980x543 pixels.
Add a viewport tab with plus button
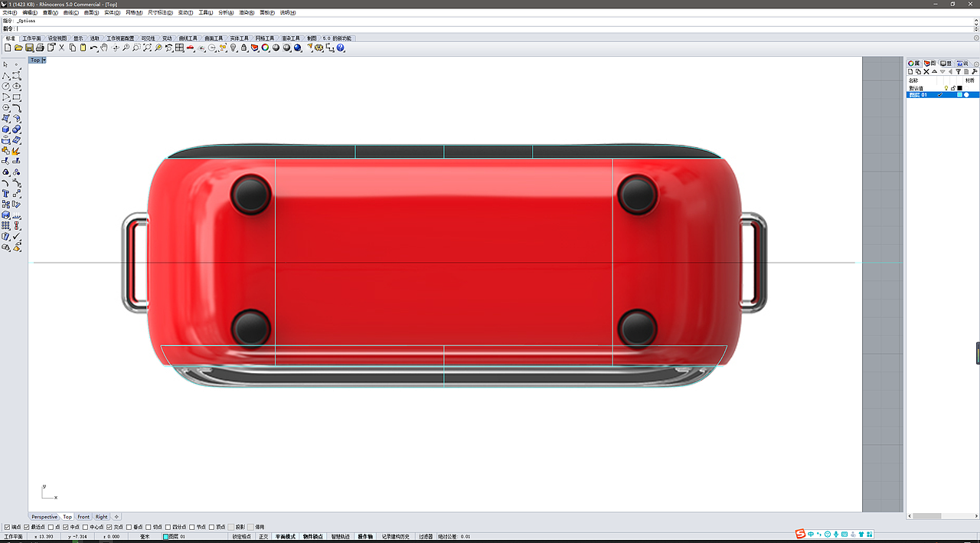click(116, 517)
